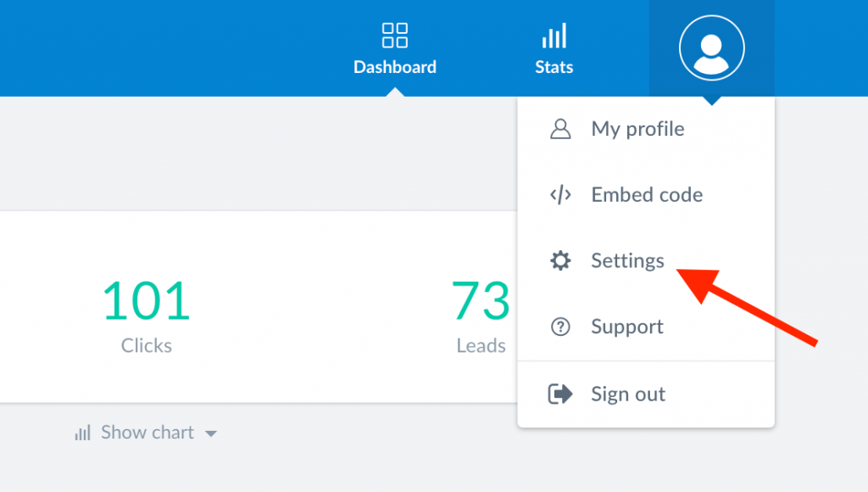The image size is (868, 492).
Task: Click the Sign out arrow icon
Action: pyautogui.click(x=560, y=394)
